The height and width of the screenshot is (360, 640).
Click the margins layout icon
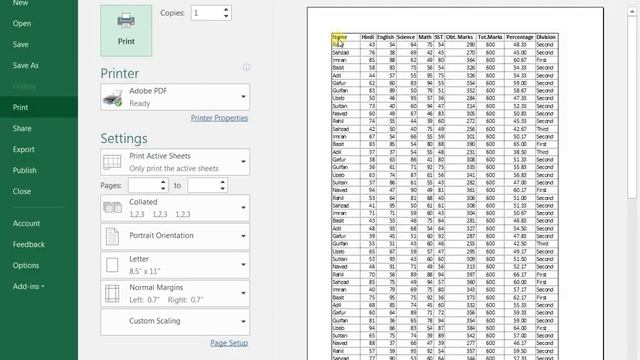[x=112, y=293]
